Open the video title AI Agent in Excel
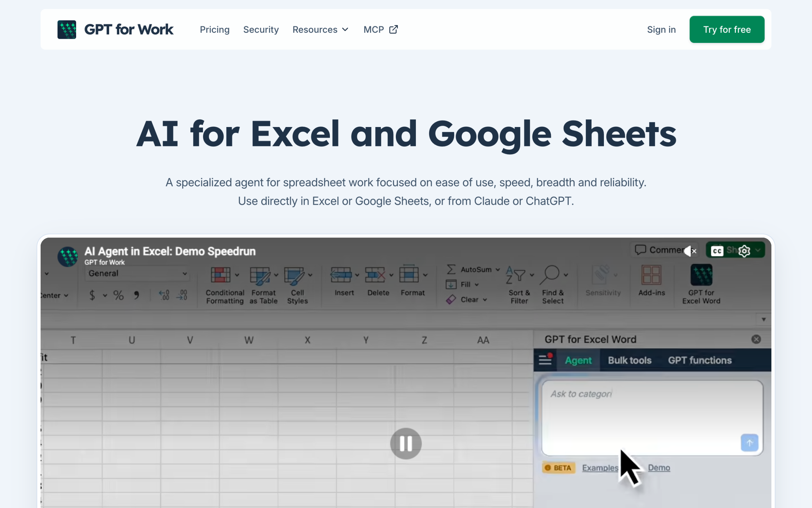The width and height of the screenshot is (812, 508). [x=170, y=251]
